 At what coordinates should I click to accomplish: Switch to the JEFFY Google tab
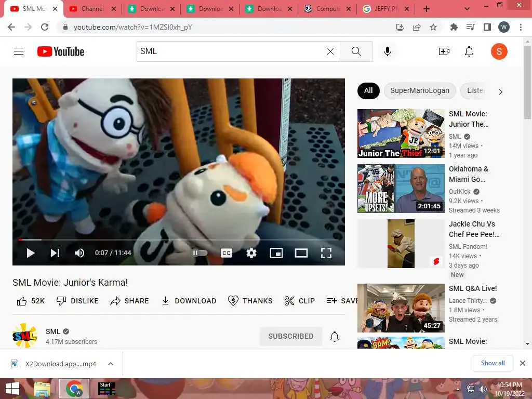tap(386, 9)
